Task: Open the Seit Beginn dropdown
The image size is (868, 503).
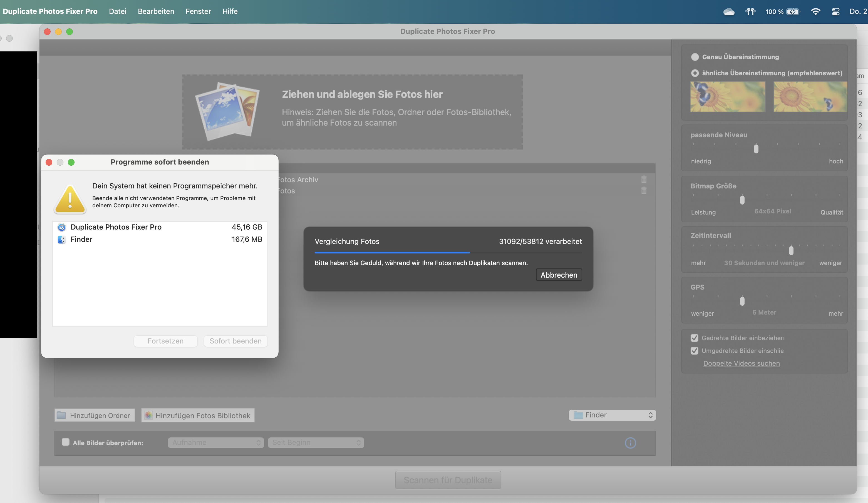Action: click(316, 442)
